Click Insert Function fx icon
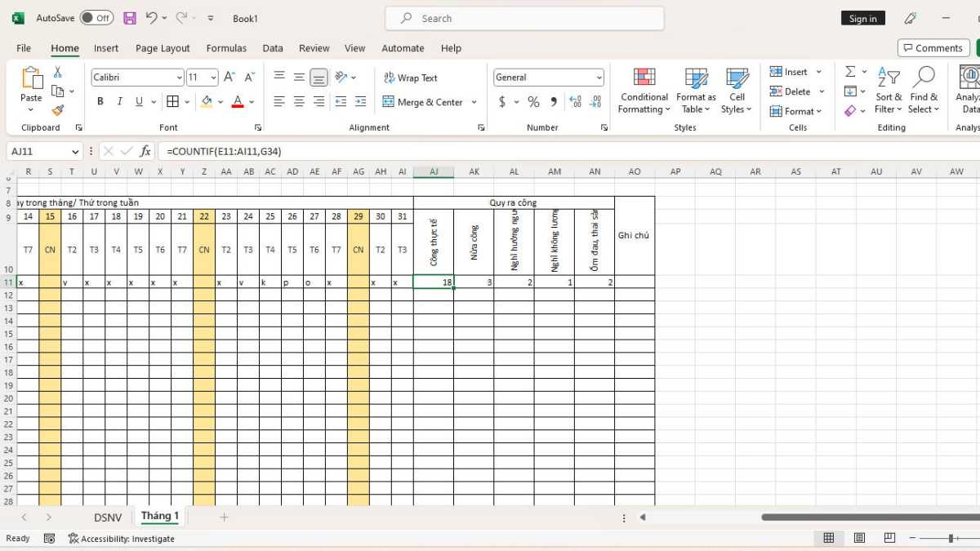This screenshot has height=551, width=980. coord(145,151)
